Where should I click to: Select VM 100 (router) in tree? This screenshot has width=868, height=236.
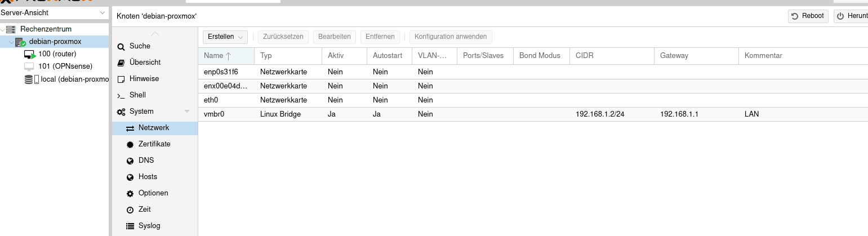coord(56,54)
